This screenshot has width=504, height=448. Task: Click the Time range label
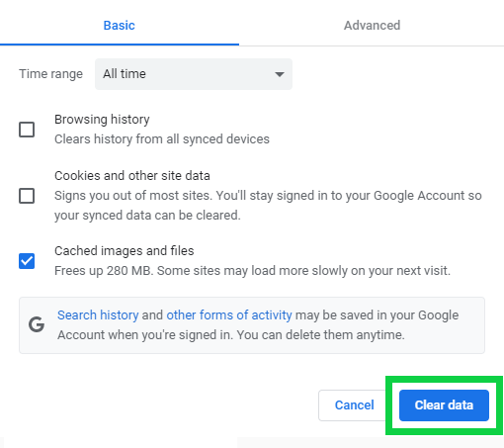coord(50,74)
